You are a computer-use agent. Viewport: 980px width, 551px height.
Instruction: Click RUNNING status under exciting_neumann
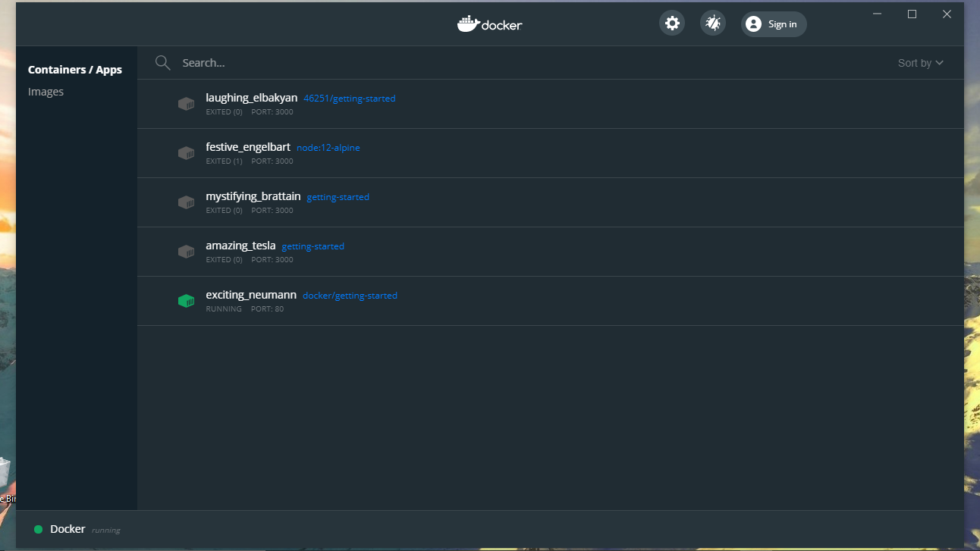click(224, 309)
